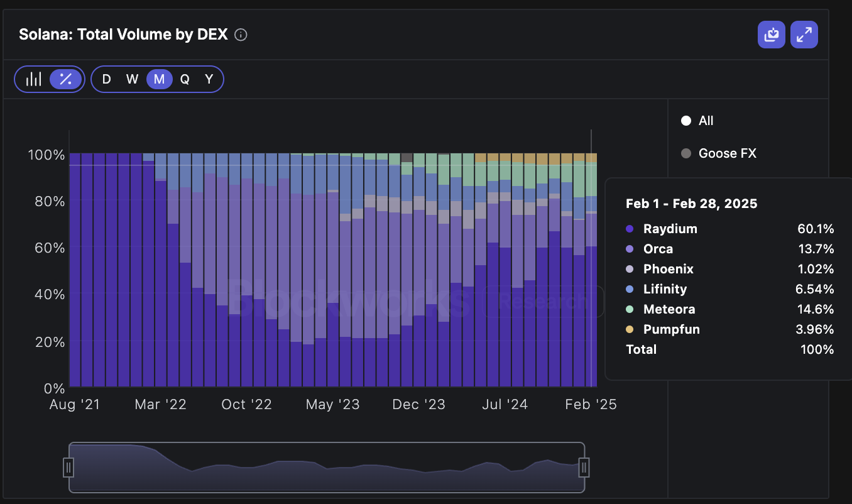The image size is (852, 504).
Task: Open the chart info tooltip icon
Action: pos(241,35)
